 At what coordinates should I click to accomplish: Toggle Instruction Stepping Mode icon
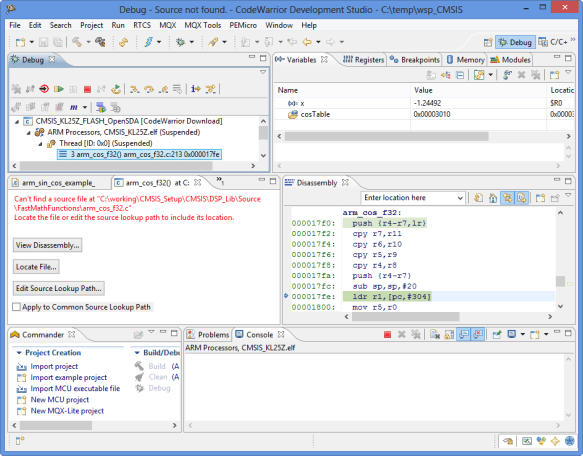click(x=196, y=89)
